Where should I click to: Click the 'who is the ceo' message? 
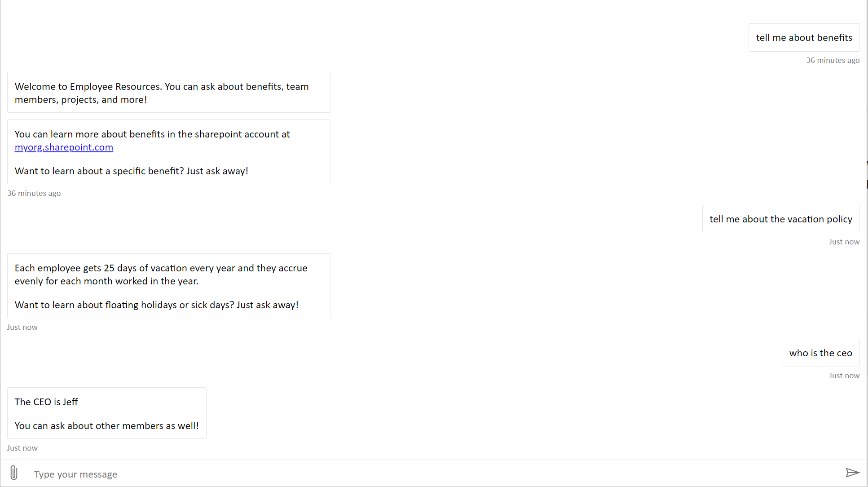pyautogui.click(x=820, y=353)
